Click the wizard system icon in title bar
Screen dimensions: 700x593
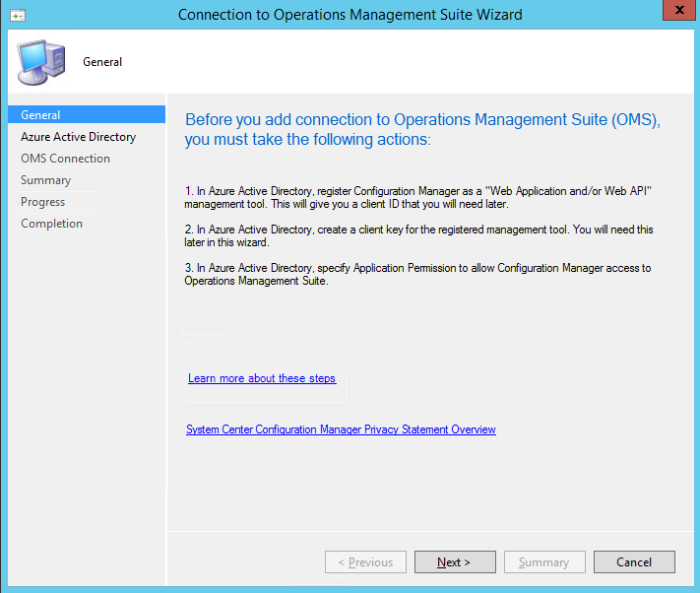click(18, 15)
